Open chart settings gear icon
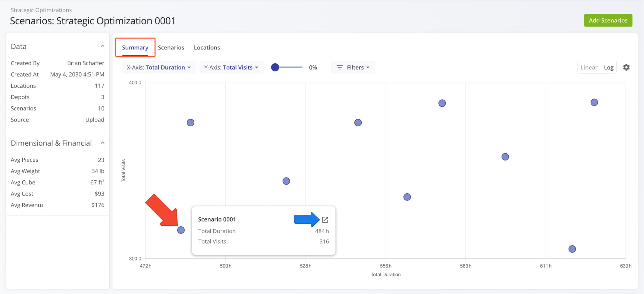Screen dimensions: 644x294 626,67
